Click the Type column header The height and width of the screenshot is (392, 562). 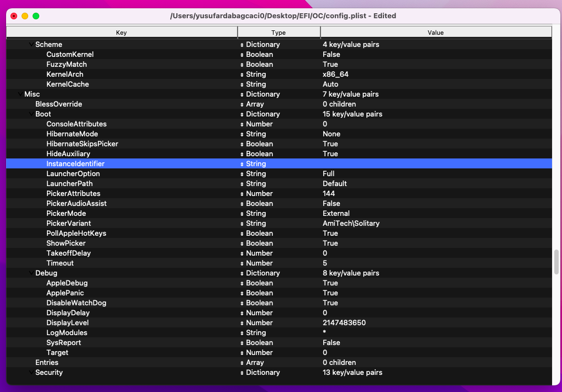pos(279,33)
